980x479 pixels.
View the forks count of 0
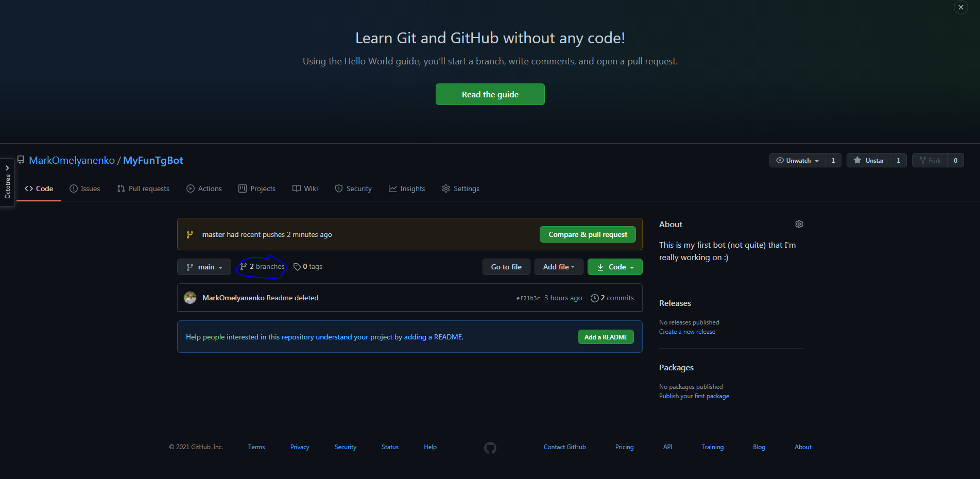point(956,161)
